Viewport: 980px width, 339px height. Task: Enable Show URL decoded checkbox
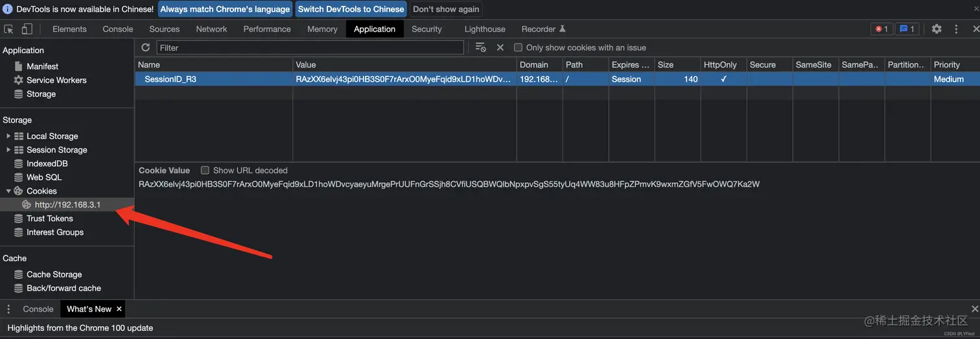click(x=205, y=170)
